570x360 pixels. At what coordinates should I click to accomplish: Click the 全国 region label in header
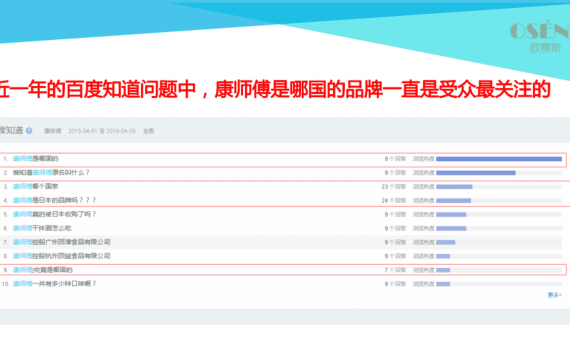pyautogui.click(x=148, y=131)
